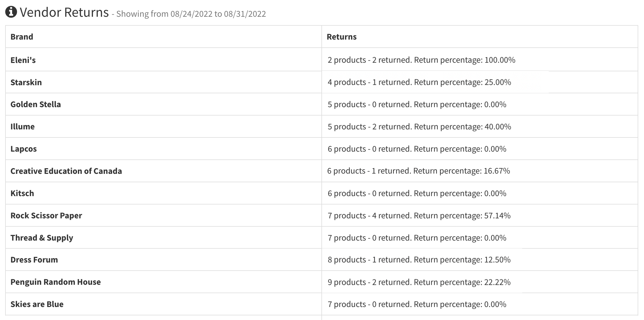The width and height of the screenshot is (644, 320).
Task: Select the Skies are Blue brand
Action: pyautogui.click(x=37, y=304)
